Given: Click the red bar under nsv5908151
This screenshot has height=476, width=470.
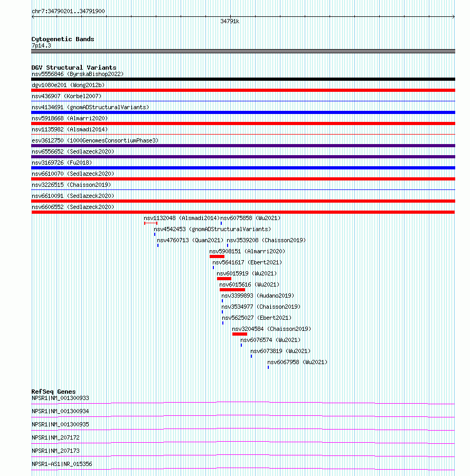Looking at the screenshot, I should [x=217, y=256].
